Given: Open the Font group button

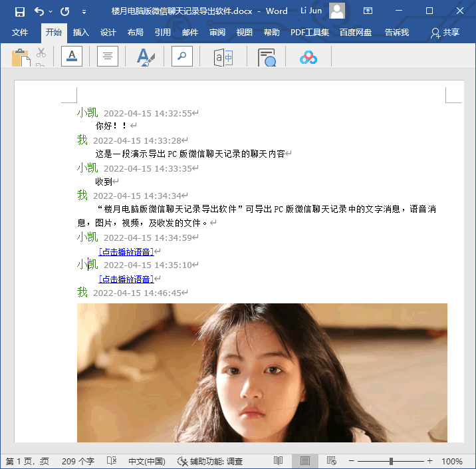Looking at the screenshot, I should coord(72,57).
